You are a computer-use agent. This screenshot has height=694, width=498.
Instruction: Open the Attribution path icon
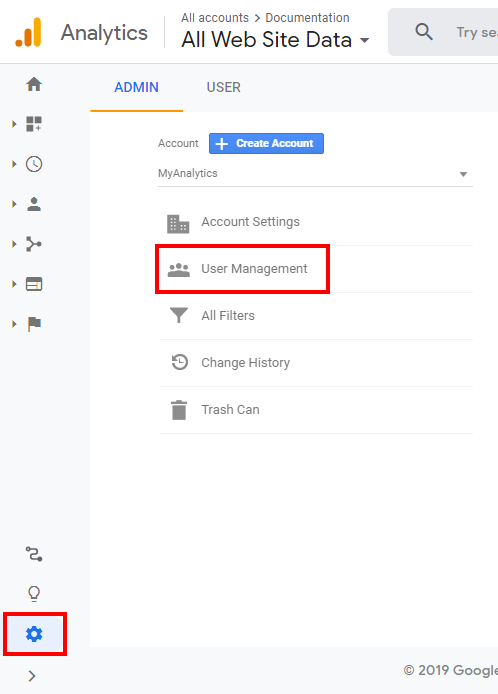point(34,554)
